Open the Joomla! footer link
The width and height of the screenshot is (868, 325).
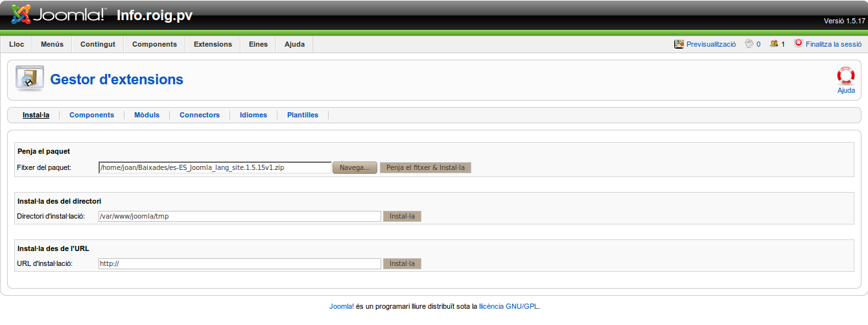click(342, 306)
